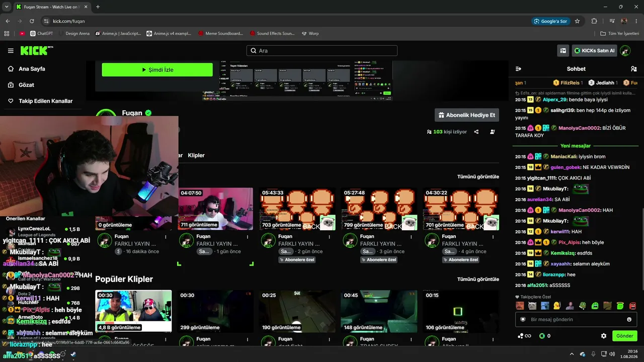Click Tümünü görüntüle for past videos
Viewport: 644px width, 362px height.
(x=478, y=177)
